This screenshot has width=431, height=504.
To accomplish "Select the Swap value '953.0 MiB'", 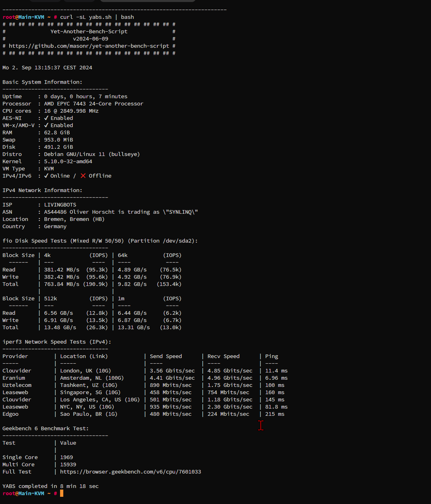I will [58, 139].
